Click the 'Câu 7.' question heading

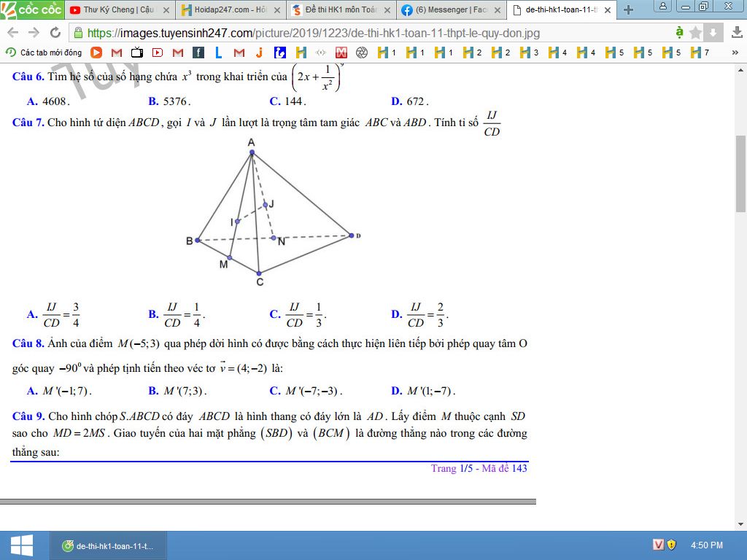click(x=28, y=122)
